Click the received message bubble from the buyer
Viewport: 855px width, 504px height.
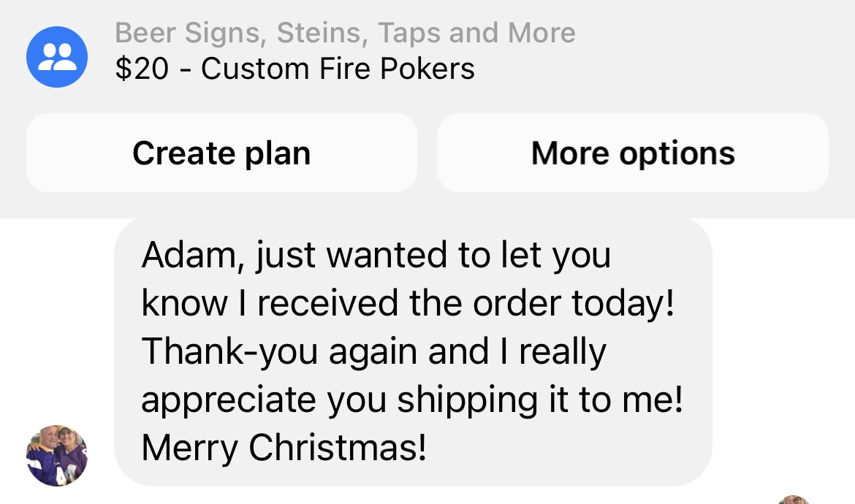(413, 351)
